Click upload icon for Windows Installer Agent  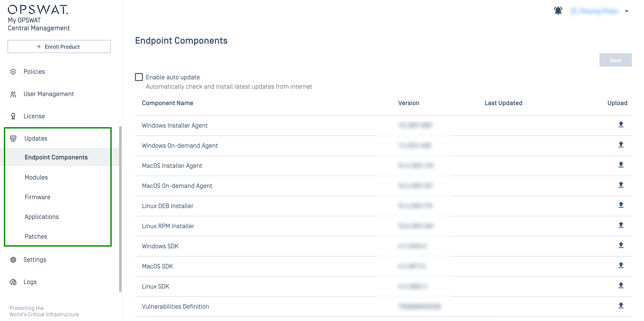click(x=621, y=124)
